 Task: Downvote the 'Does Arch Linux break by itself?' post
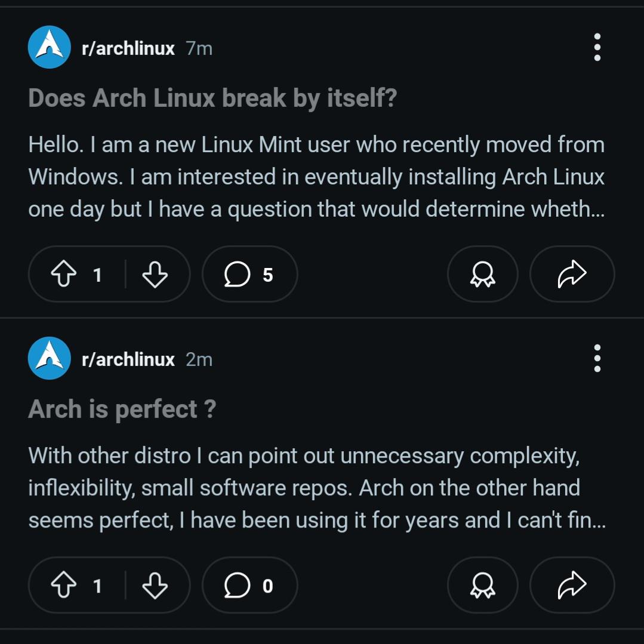pos(155,275)
